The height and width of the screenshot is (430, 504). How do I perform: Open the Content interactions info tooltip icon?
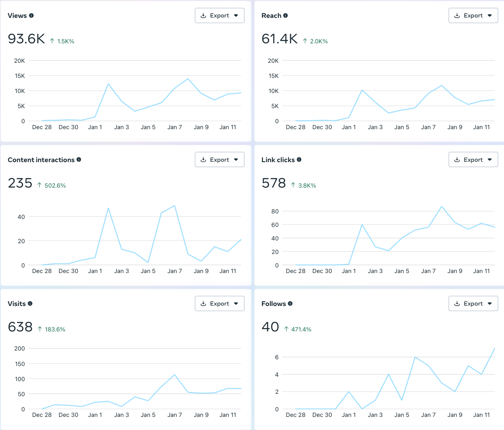pos(79,159)
